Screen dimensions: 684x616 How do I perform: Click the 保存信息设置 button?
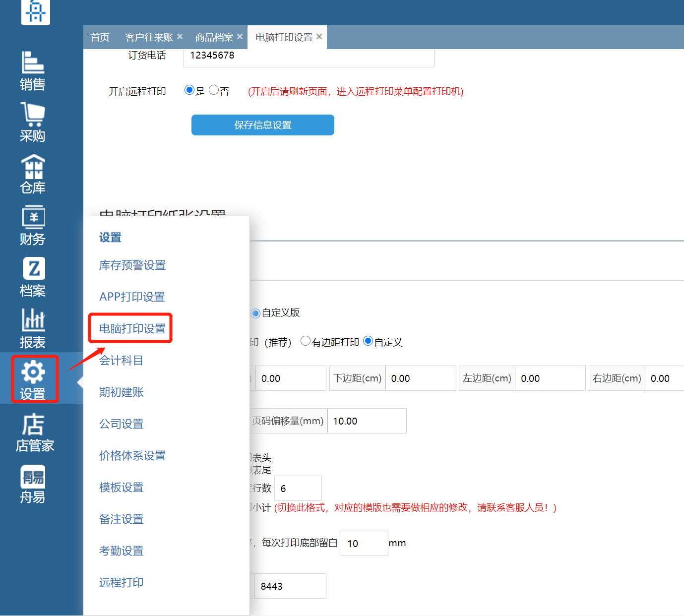click(x=263, y=125)
